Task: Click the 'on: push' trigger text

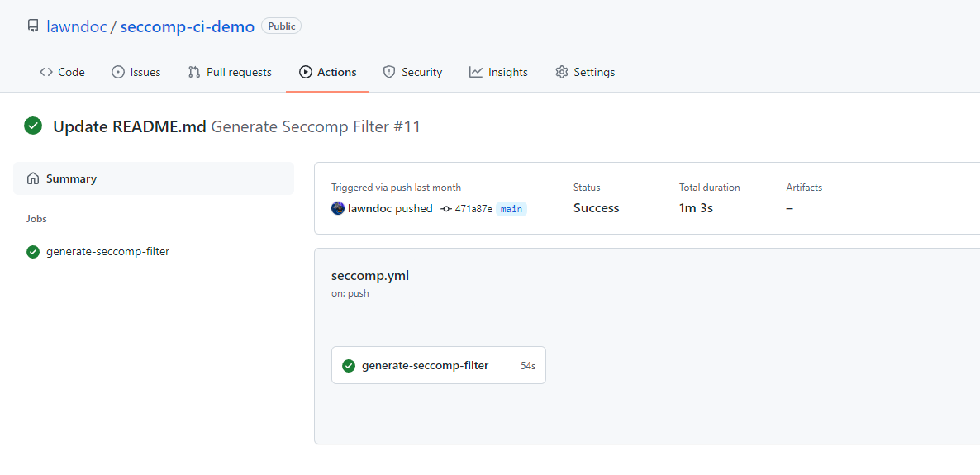Action: (x=350, y=293)
